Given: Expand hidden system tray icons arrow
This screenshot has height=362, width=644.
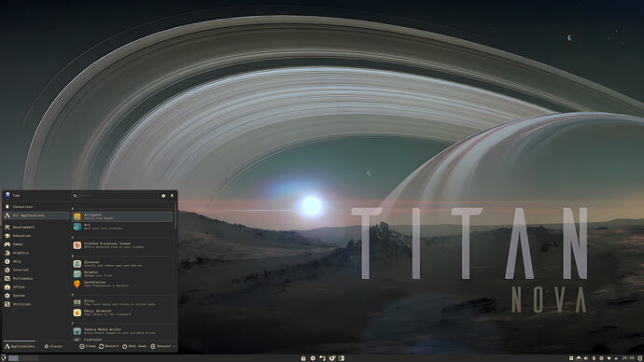Looking at the screenshot, I should tap(616, 358).
